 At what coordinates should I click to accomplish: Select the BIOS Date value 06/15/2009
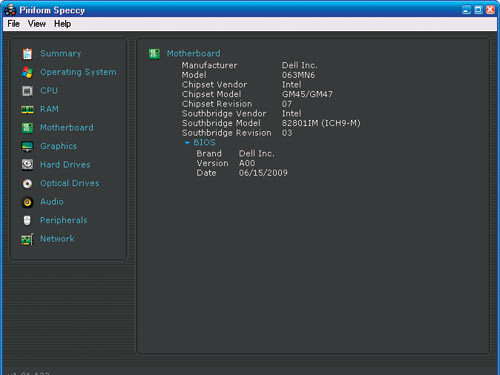(263, 173)
